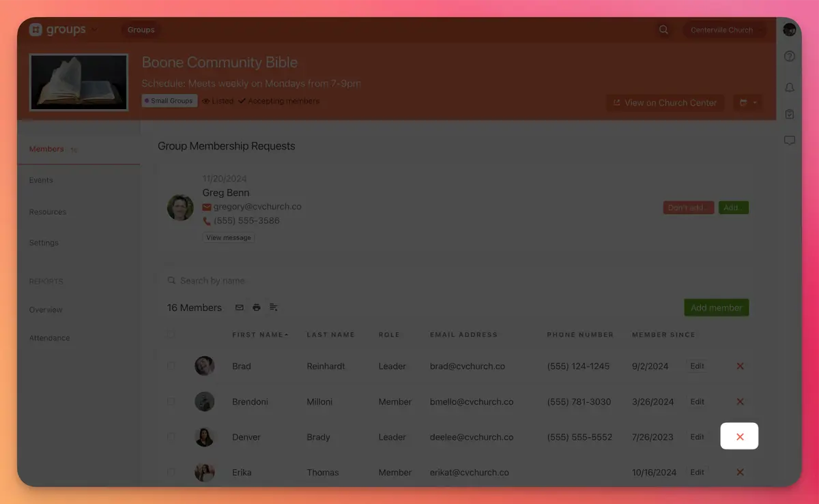Edit Brendoni Milloni's membership
Screen dimensions: 819x504
pos(697,402)
